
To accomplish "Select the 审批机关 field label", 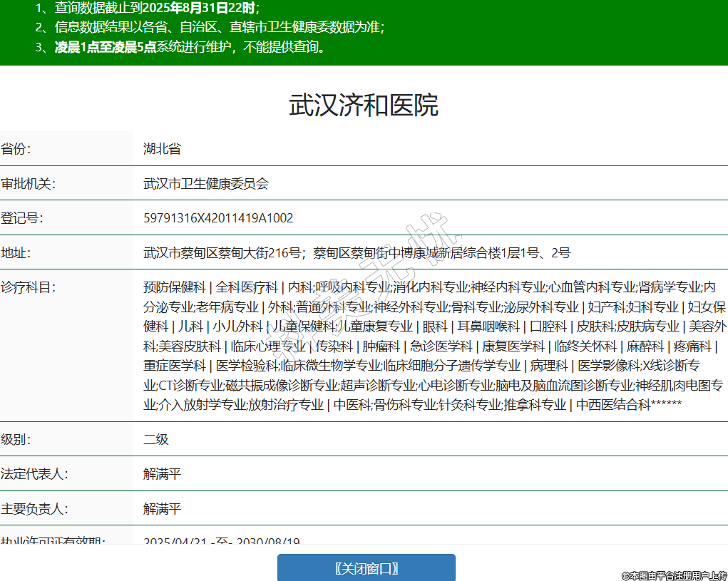I will pos(29,184).
